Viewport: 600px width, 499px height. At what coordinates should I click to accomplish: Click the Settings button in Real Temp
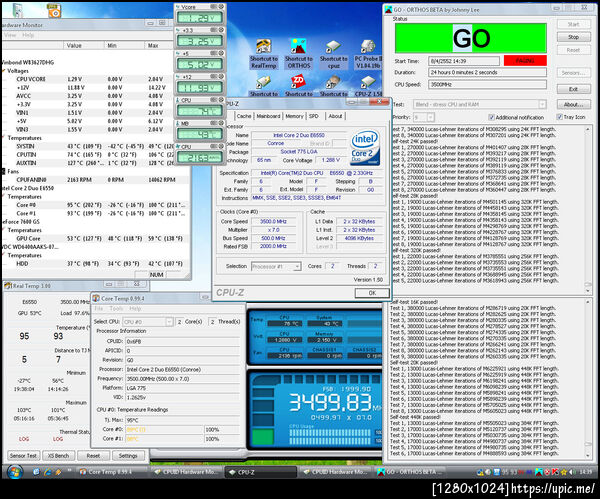coord(128,456)
